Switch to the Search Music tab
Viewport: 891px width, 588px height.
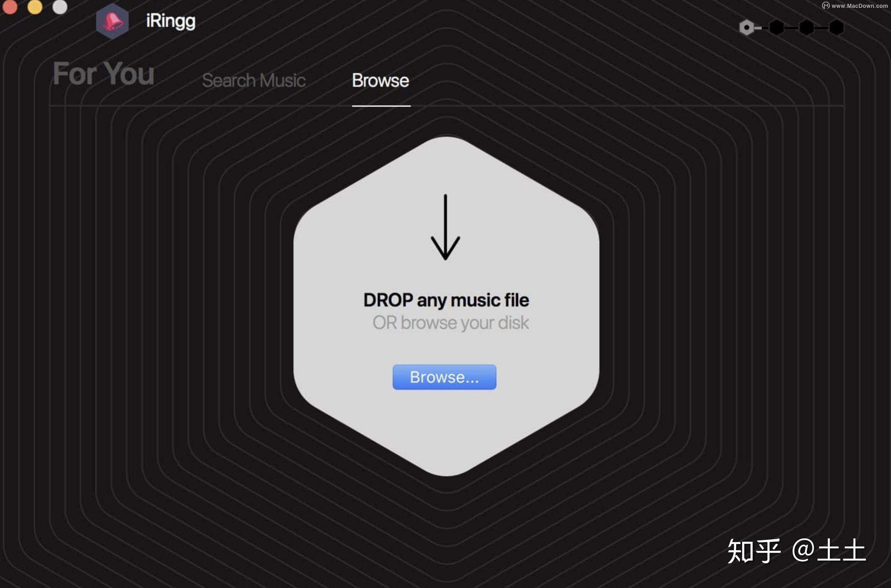pos(255,80)
